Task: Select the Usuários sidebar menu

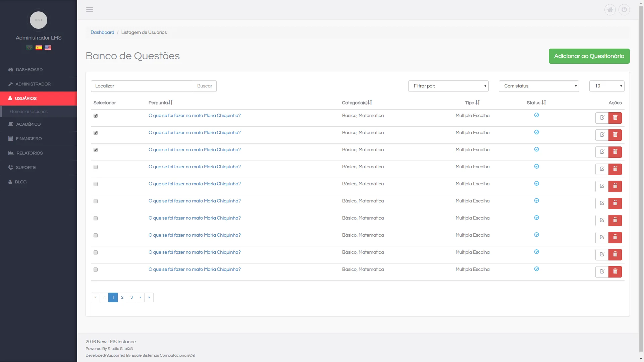Action: coord(39,99)
